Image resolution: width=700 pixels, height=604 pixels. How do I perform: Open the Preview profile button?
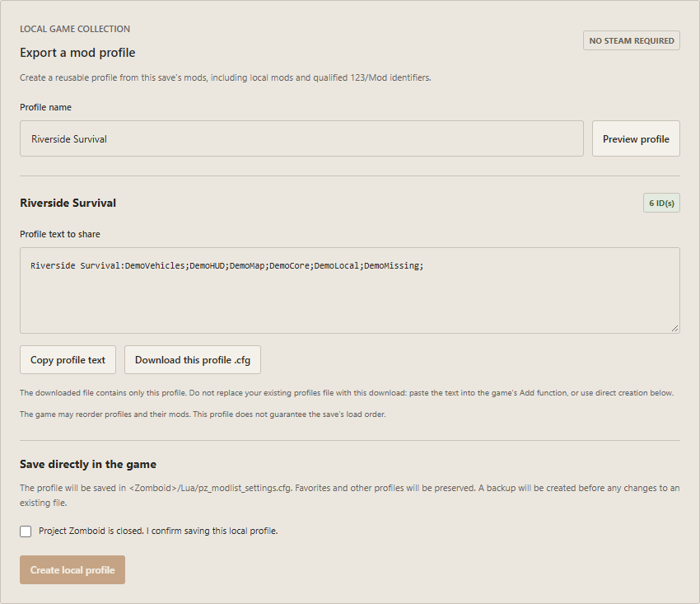636,138
